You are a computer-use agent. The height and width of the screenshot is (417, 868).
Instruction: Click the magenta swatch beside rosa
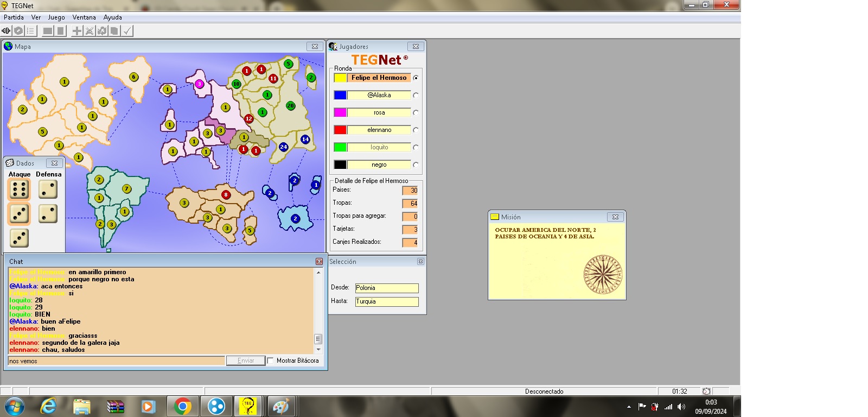pos(340,112)
